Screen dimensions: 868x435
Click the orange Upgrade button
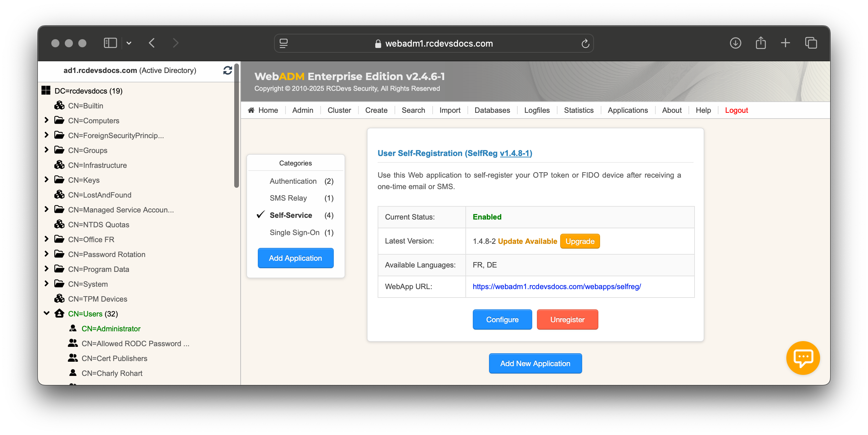click(580, 241)
